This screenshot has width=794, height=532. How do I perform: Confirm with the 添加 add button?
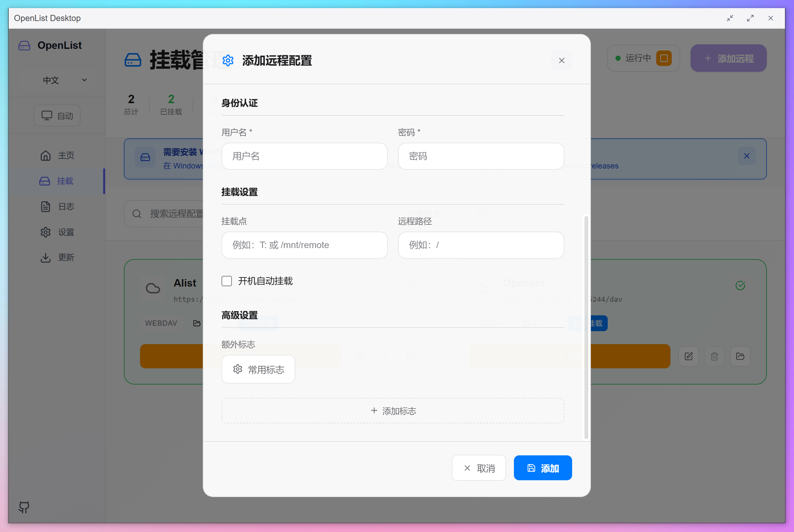pos(542,468)
